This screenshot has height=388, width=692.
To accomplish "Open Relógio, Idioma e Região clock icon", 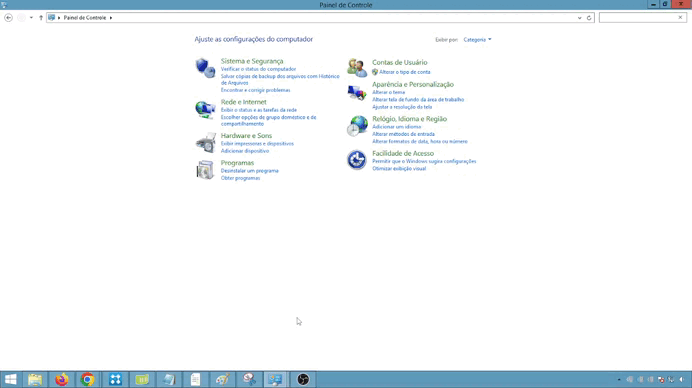I will coord(357,126).
